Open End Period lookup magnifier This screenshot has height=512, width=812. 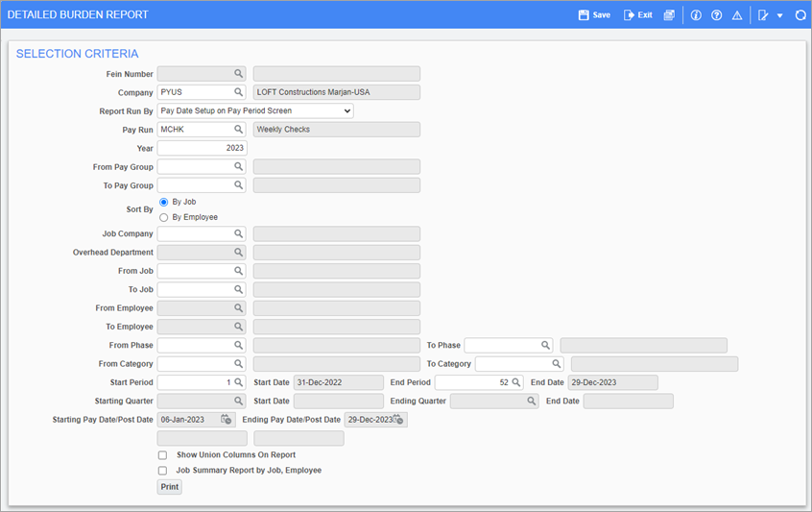pos(515,382)
